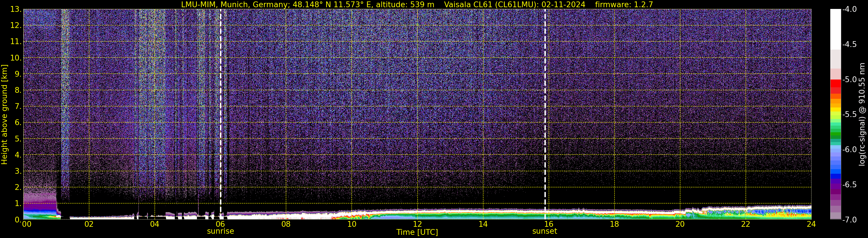Click the time axis tick label "22"

(746, 224)
